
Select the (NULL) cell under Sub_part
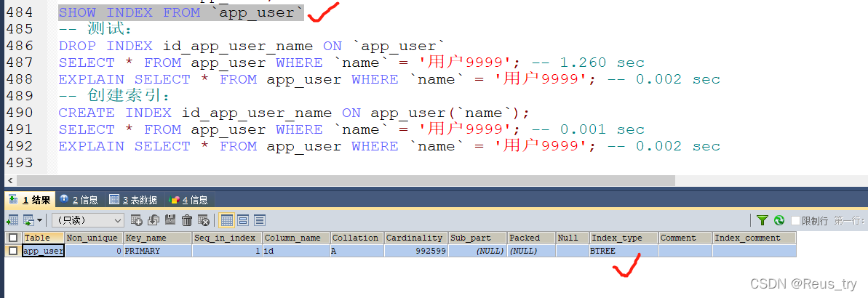(478, 251)
